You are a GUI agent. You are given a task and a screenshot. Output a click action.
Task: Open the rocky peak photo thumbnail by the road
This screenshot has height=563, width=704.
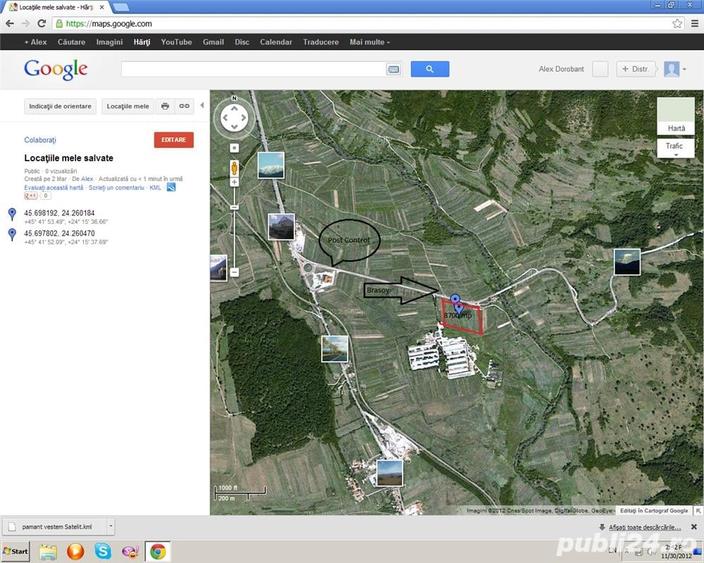point(282,227)
